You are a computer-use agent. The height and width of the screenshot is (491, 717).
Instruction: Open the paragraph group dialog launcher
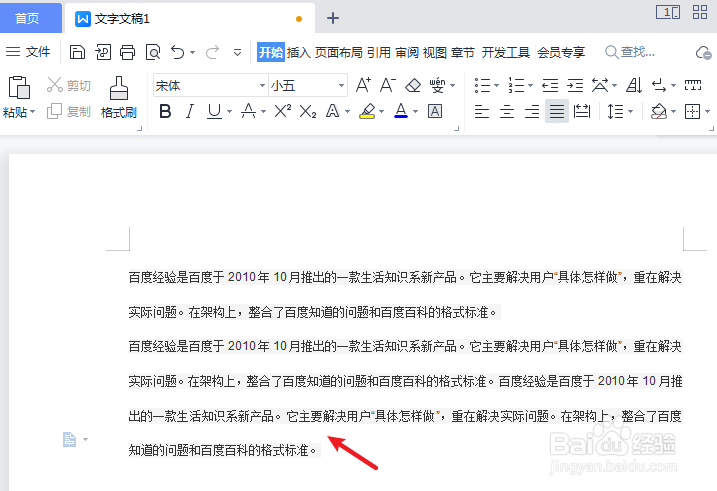712,129
